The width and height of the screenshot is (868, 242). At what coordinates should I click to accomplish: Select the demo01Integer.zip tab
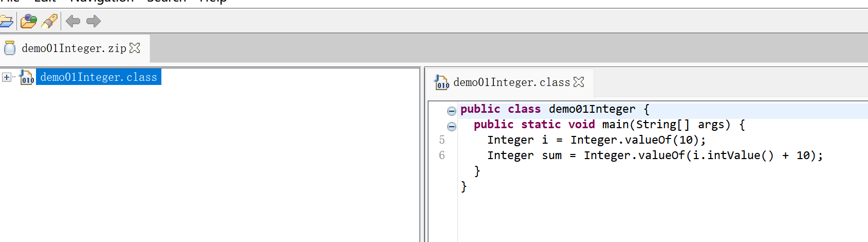click(x=73, y=48)
